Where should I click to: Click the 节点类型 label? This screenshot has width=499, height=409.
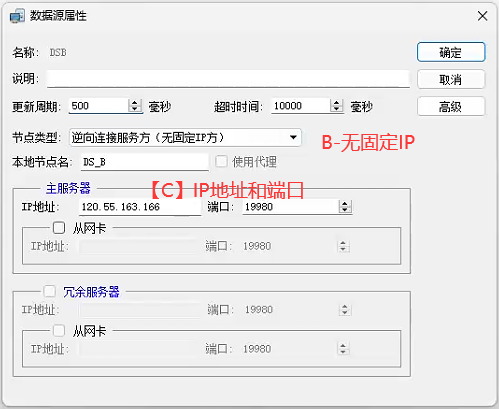[x=37, y=137]
